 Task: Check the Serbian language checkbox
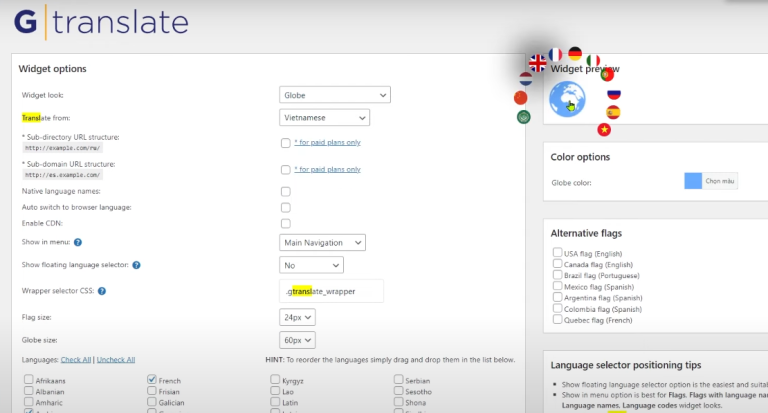(x=399, y=379)
